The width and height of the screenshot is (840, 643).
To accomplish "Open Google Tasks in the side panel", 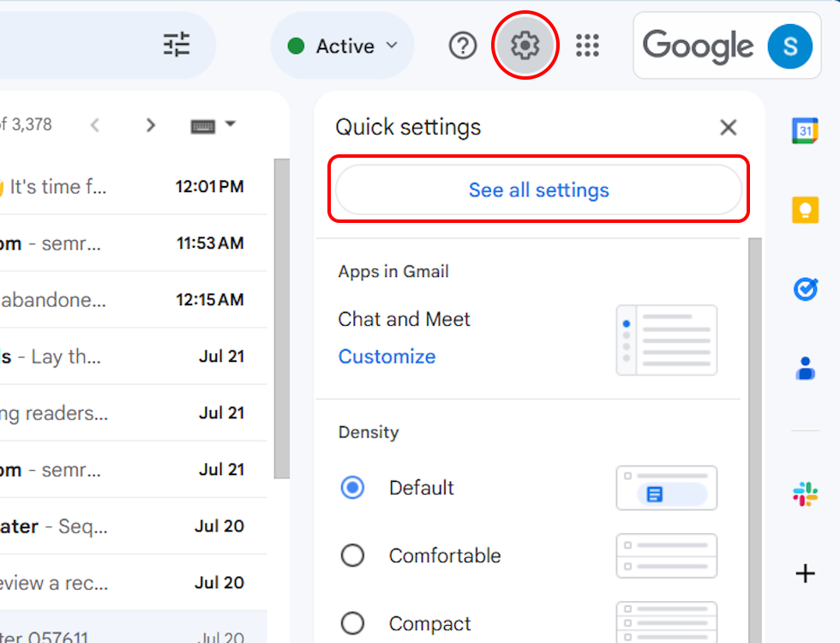I will (x=805, y=289).
